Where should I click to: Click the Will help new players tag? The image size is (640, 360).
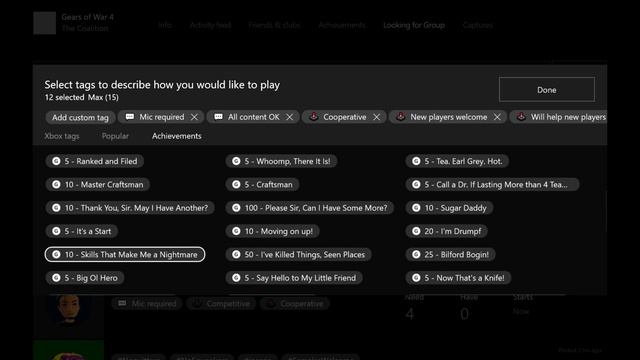pyautogui.click(x=559, y=117)
